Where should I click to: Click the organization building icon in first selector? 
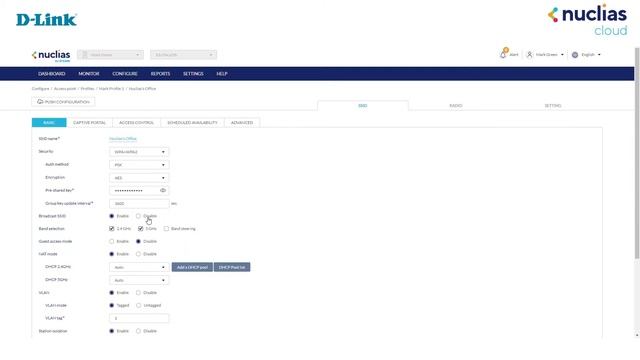[85, 54]
